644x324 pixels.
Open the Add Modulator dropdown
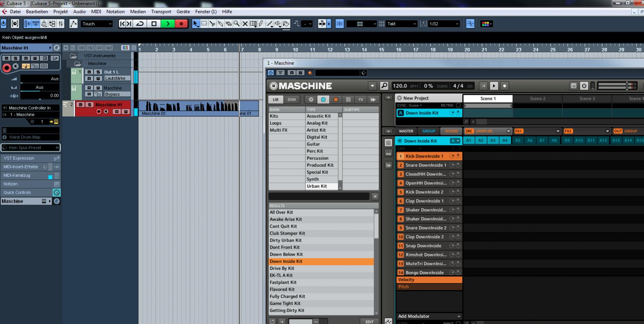click(x=429, y=316)
